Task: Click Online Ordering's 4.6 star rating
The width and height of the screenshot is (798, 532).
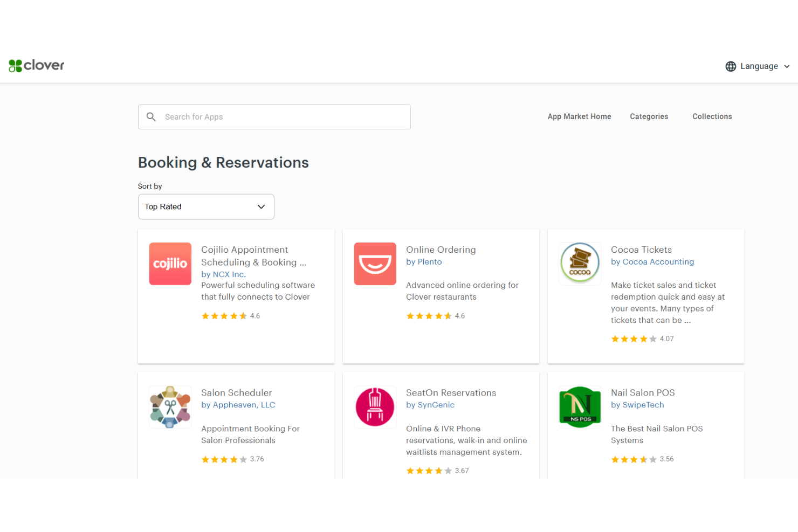Action: coord(436,316)
